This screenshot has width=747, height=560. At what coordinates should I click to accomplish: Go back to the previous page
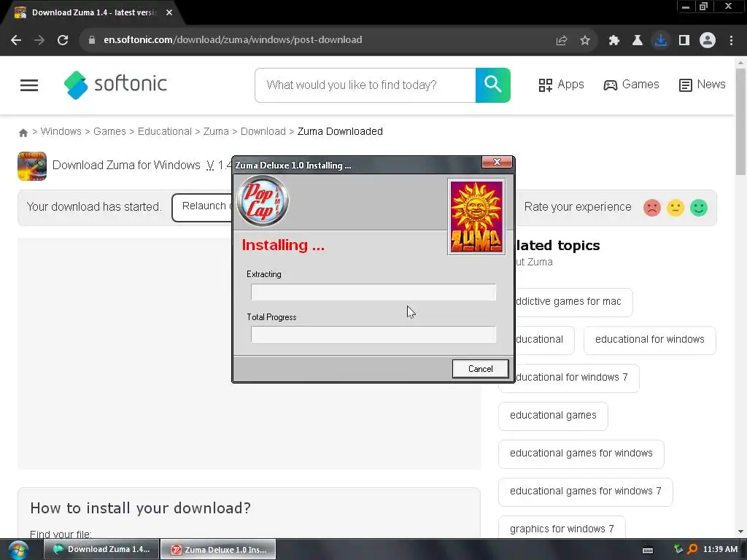(16, 40)
